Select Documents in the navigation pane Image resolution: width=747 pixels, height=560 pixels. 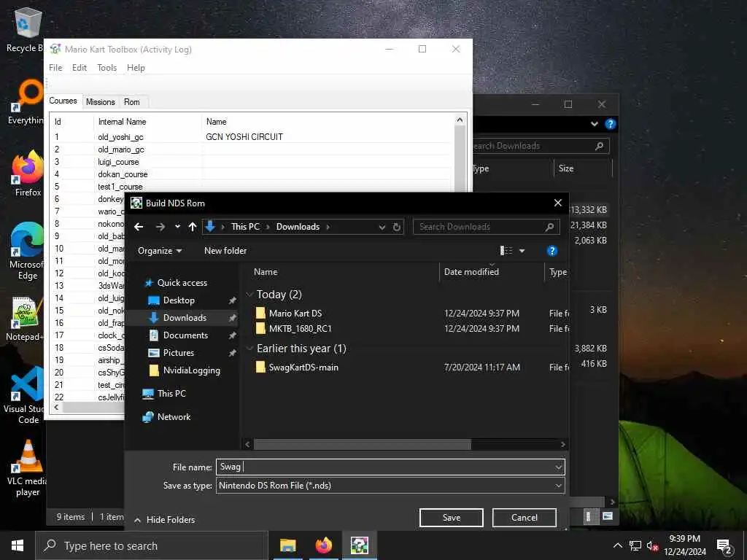185,335
